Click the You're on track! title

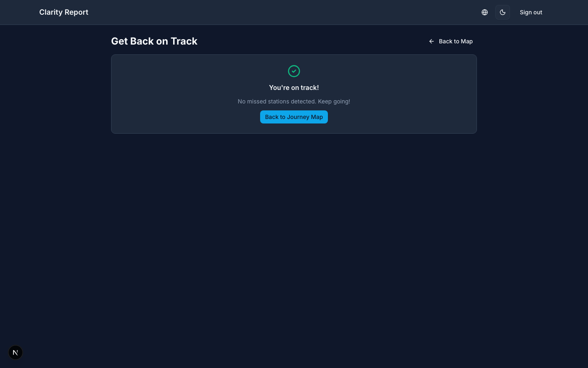click(x=294, y=88)
